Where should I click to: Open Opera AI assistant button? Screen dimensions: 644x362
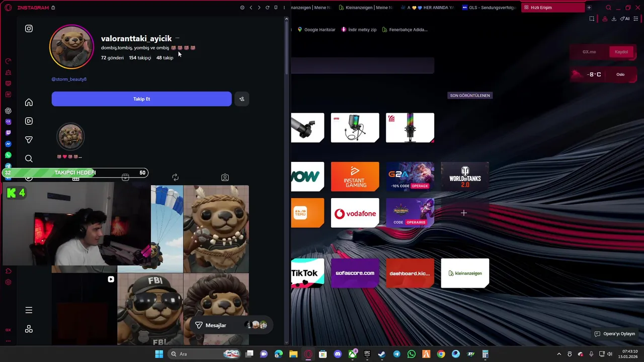point(625,19)
